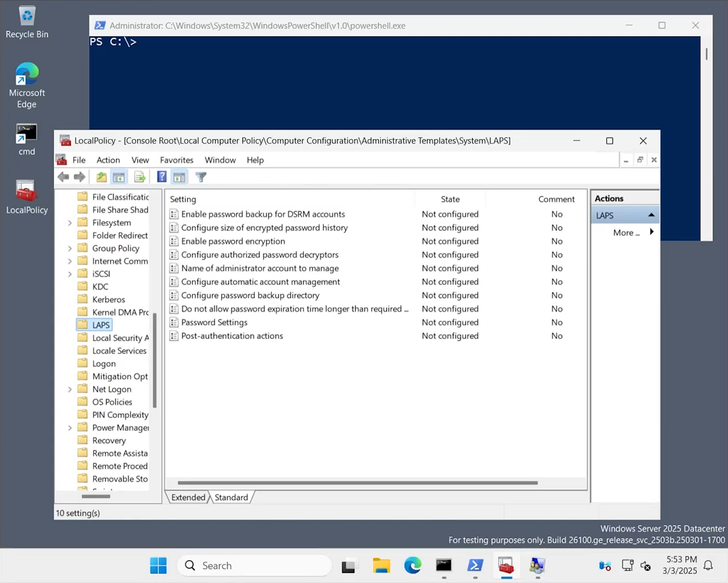
Task: Click the State column header
Action: [450, 199]
